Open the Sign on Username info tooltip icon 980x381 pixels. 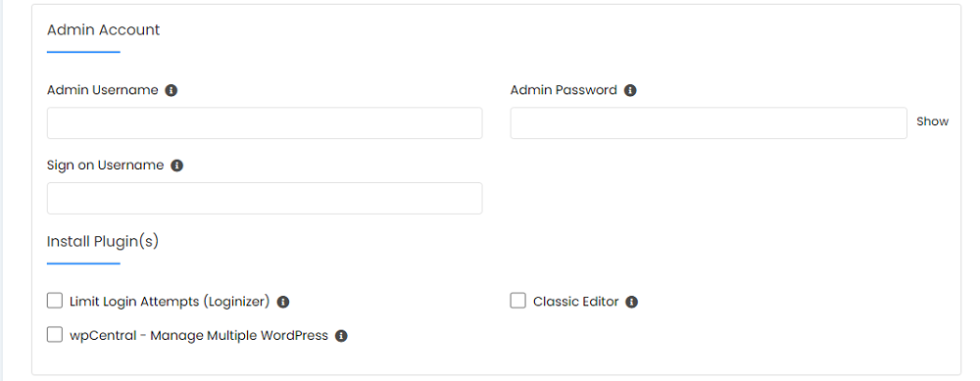click(176, 167)
